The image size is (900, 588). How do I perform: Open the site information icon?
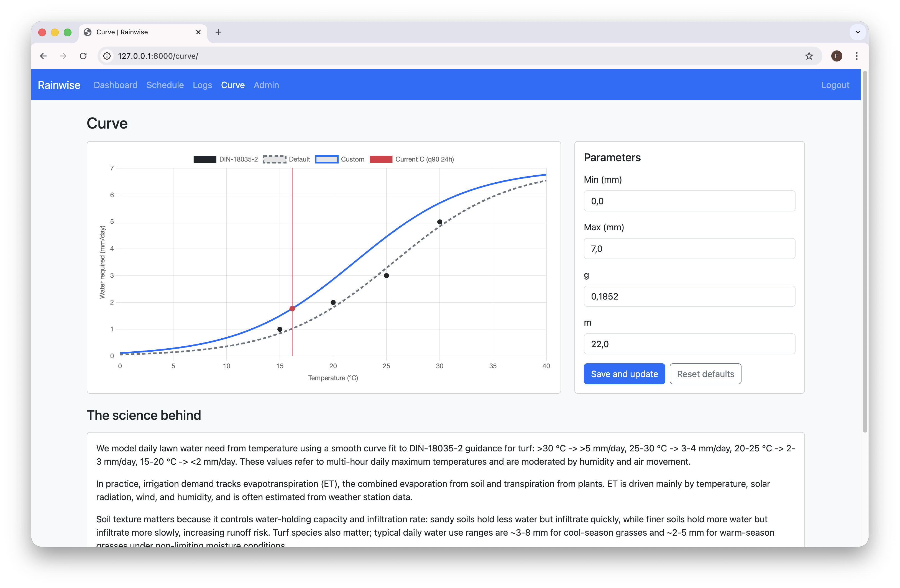[x=108, y=56]
